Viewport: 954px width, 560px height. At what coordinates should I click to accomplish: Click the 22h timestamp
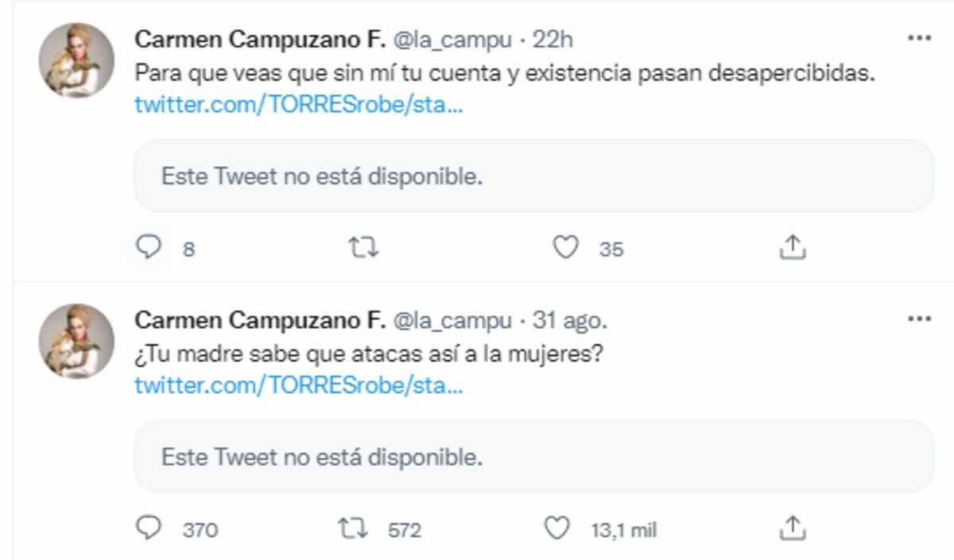click(553, 39)
